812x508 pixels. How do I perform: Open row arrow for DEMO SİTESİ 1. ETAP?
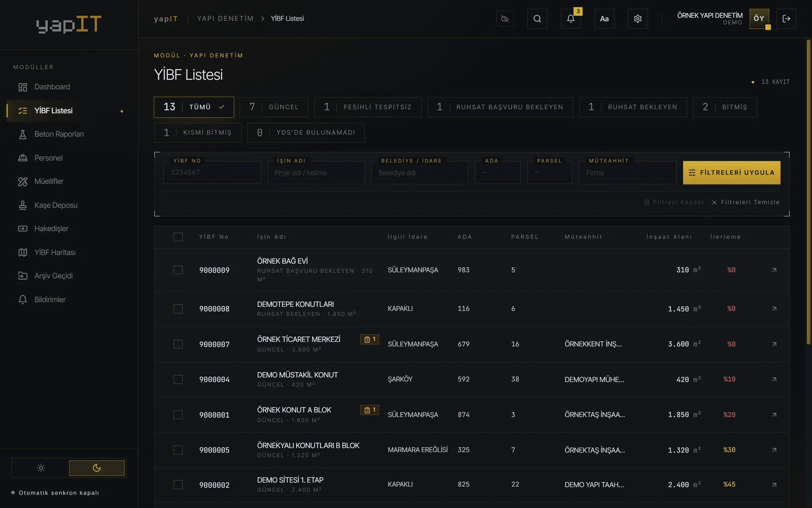[774, 485]
